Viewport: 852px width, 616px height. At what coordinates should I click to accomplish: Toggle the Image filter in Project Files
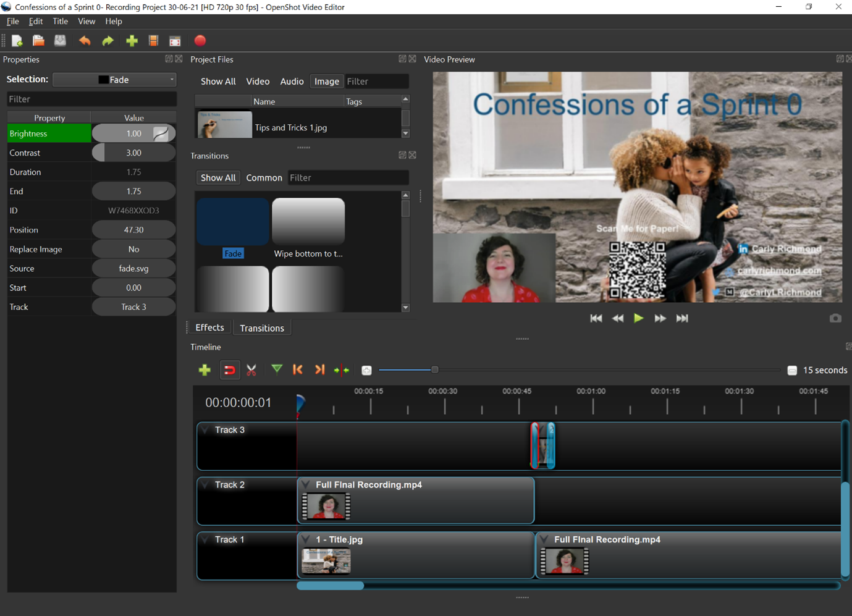coord(326,82)
